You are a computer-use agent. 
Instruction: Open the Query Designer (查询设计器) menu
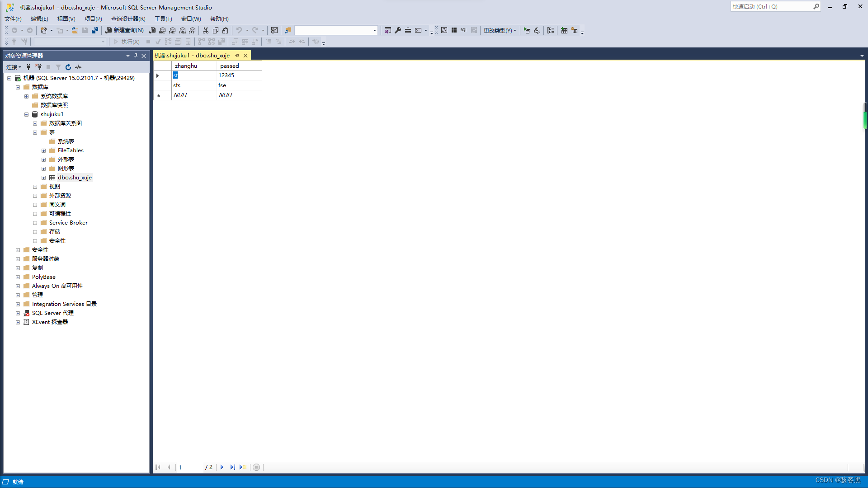click(128, 19)
